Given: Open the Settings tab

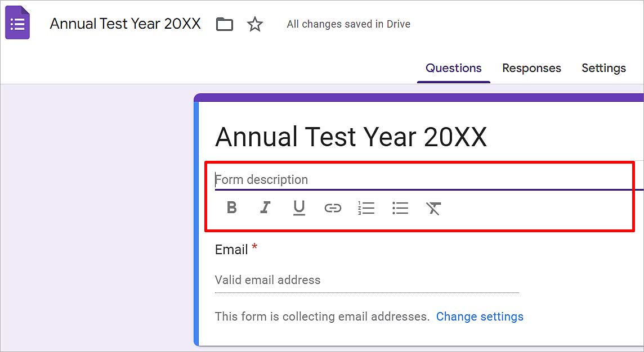Looking at the screenshot, I should [x=603, y=68].
